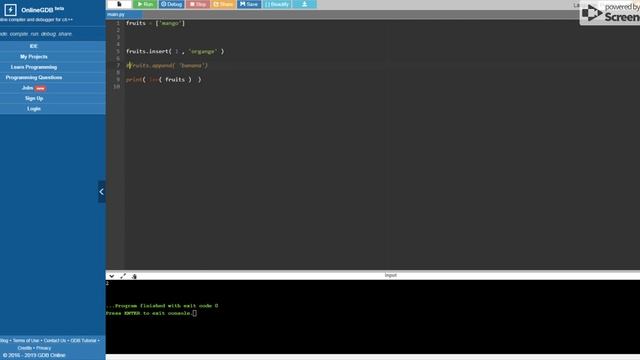Collapse the sidebar with the left chevron
Viewport: 640px width, 360px height.
click(102, 192)
